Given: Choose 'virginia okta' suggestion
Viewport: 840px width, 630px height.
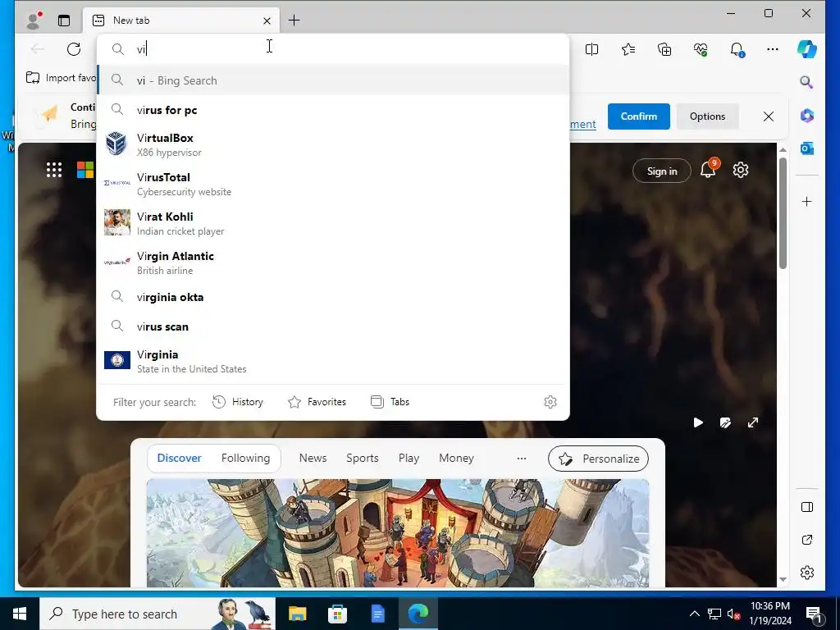Looking at the screenshot, I should (333, 297).
